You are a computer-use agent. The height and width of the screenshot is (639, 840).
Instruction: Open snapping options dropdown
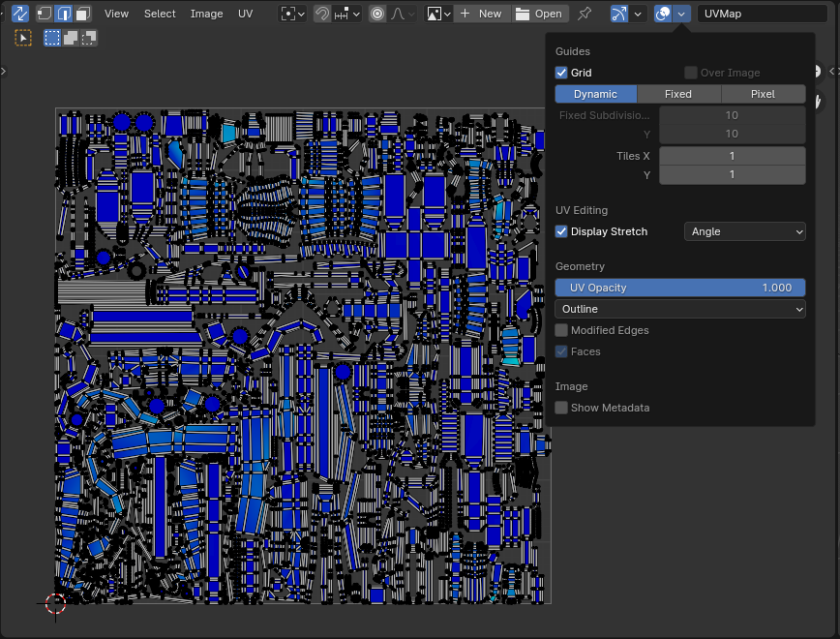tap(346, 14)
